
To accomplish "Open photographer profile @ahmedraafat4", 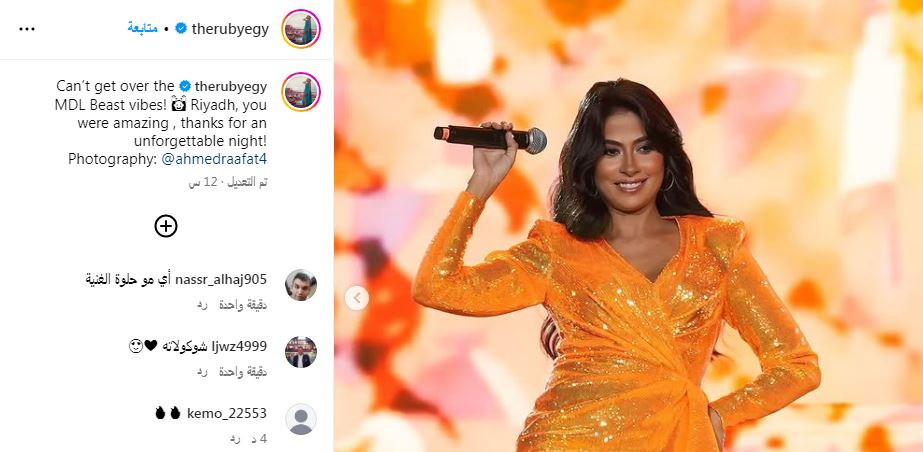I will 214,159.
